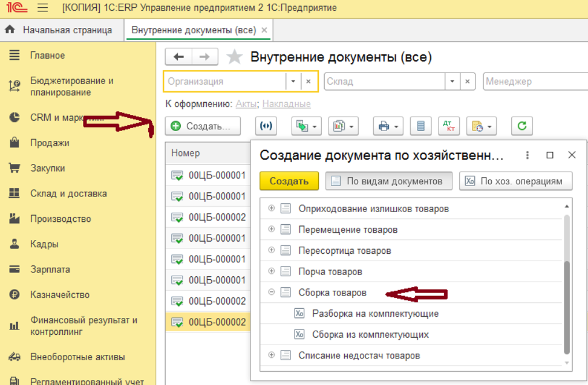Click the 1C logo icon
Screen dimensions: 588x385
click(x=16, y=7)
